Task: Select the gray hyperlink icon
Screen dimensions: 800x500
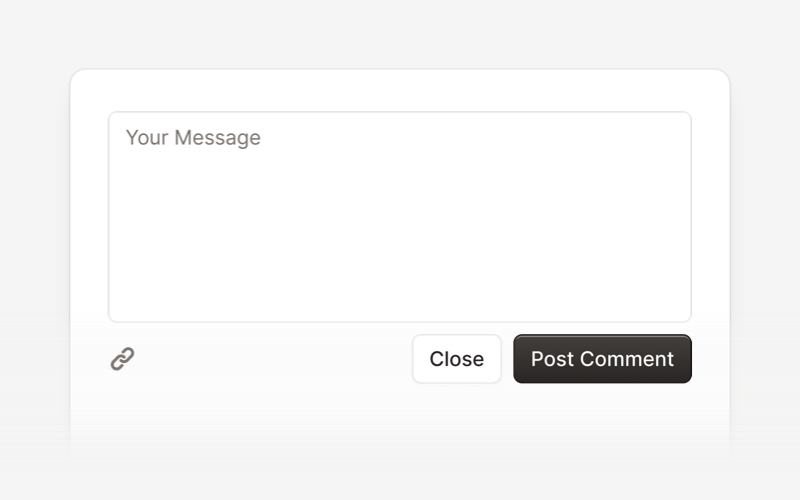Action: [x=122, y=359]
